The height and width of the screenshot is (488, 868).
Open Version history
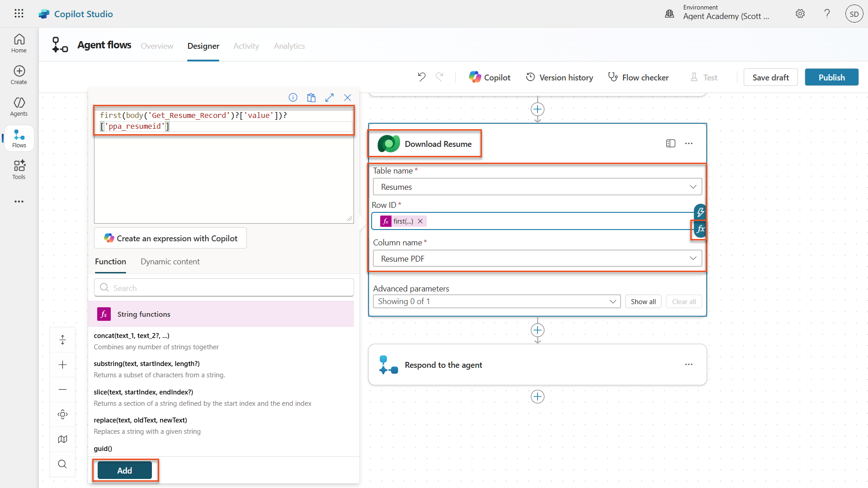[559, 77]
